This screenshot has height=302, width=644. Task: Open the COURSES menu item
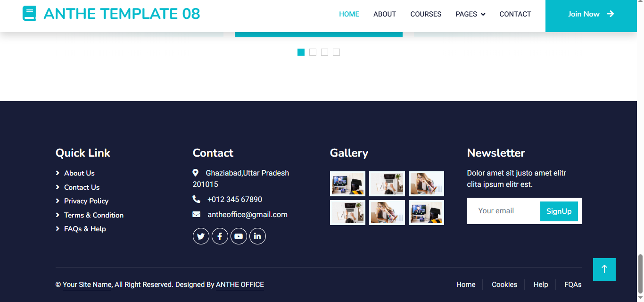[x=426, y=14]
